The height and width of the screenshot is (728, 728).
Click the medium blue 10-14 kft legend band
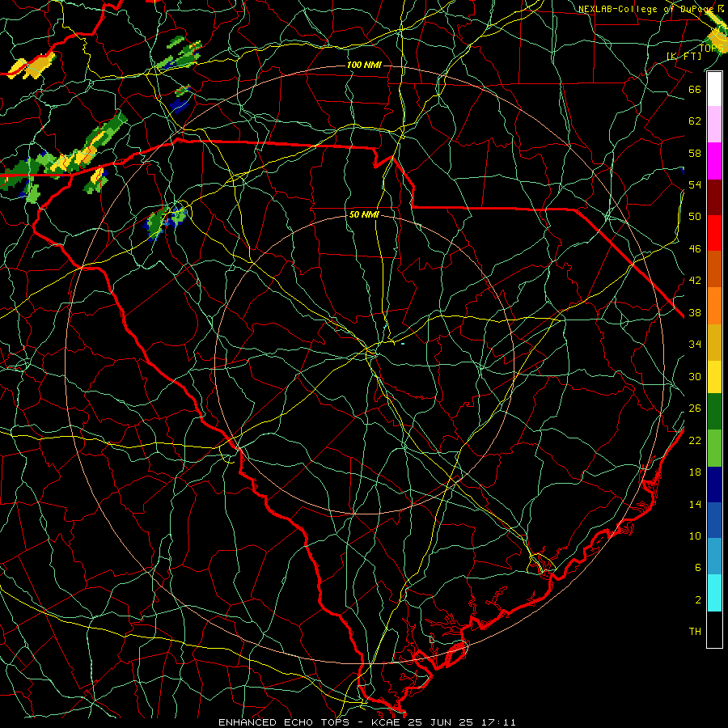tap(714, 520)
